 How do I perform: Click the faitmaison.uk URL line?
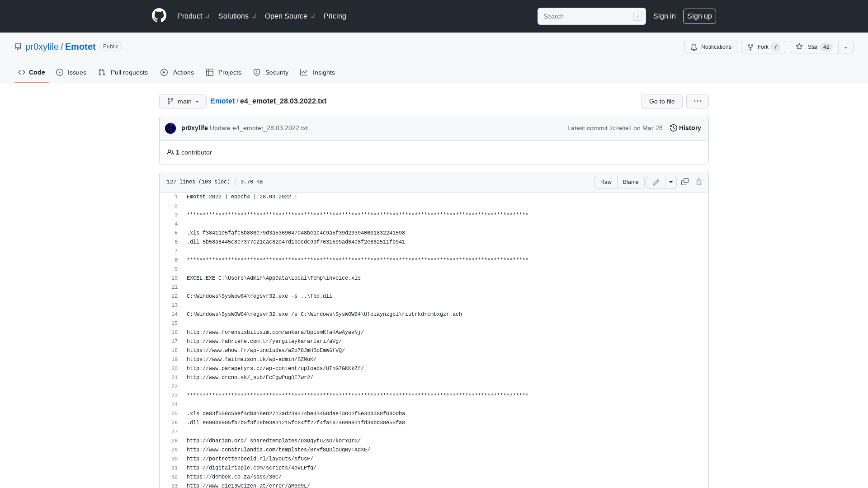(251, 360)
